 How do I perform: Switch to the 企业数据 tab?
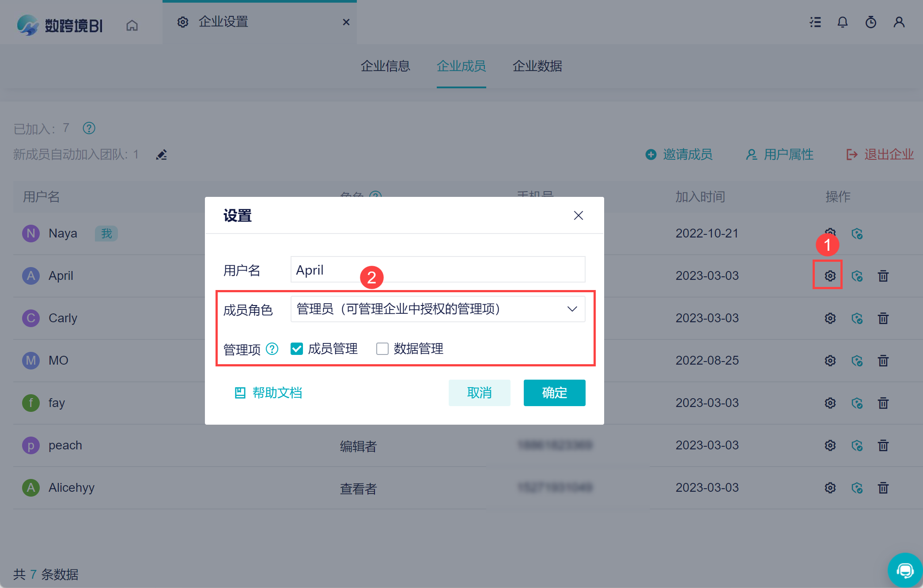click(537, 66)
